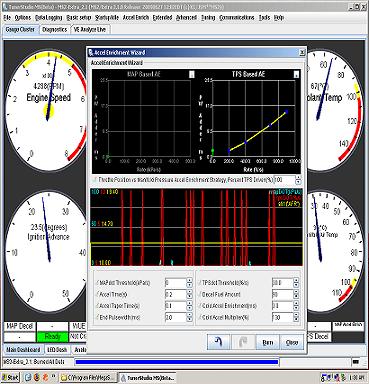Screen dimensions: 369x384
Task: Decrease the TPSdot Threshold spinner value
Action: point(296,285)
